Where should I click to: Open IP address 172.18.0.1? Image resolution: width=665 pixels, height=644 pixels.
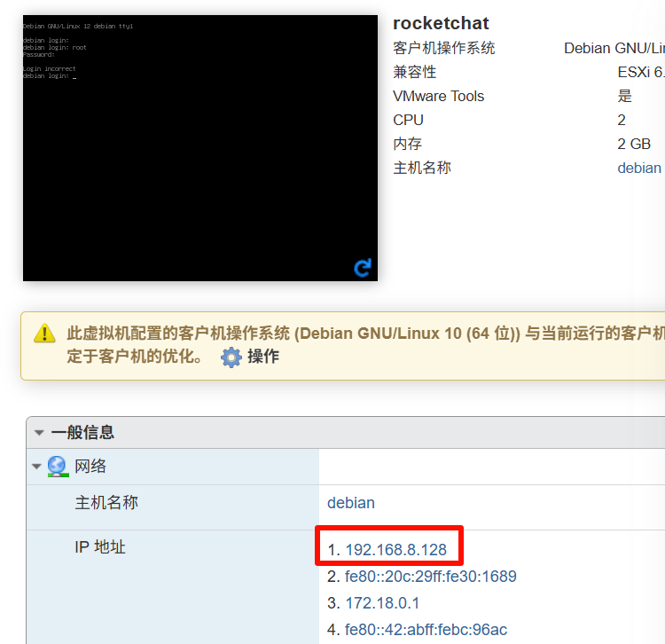382,603
